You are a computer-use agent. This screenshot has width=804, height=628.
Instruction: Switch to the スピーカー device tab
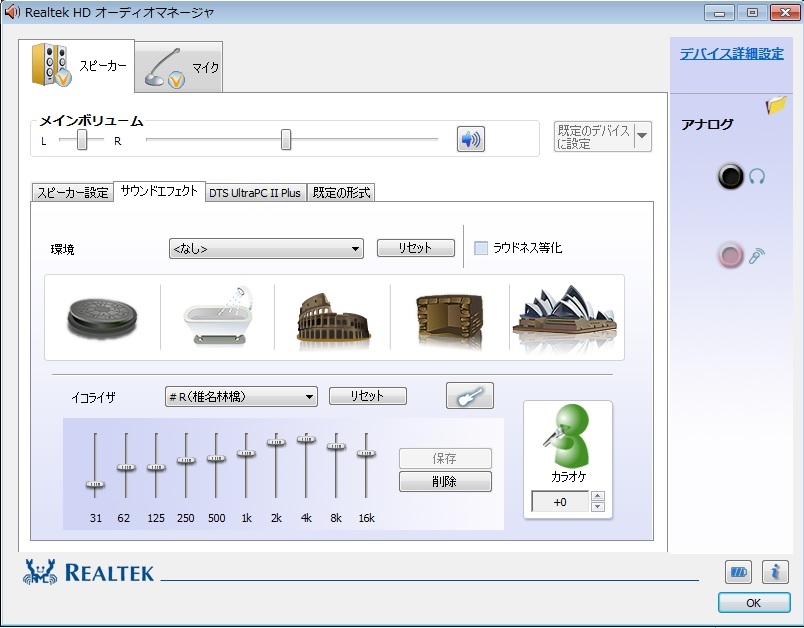pos(77,66)
